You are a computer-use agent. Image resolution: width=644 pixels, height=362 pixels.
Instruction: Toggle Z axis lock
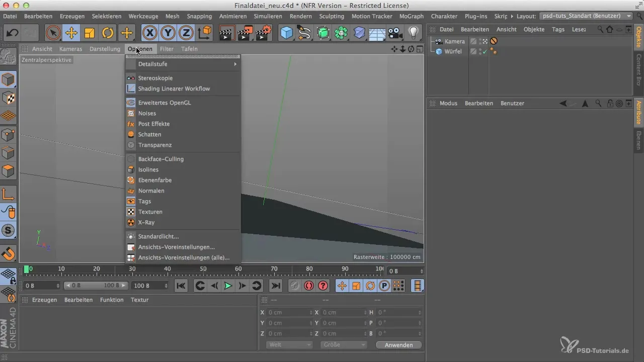click(186, 33)
